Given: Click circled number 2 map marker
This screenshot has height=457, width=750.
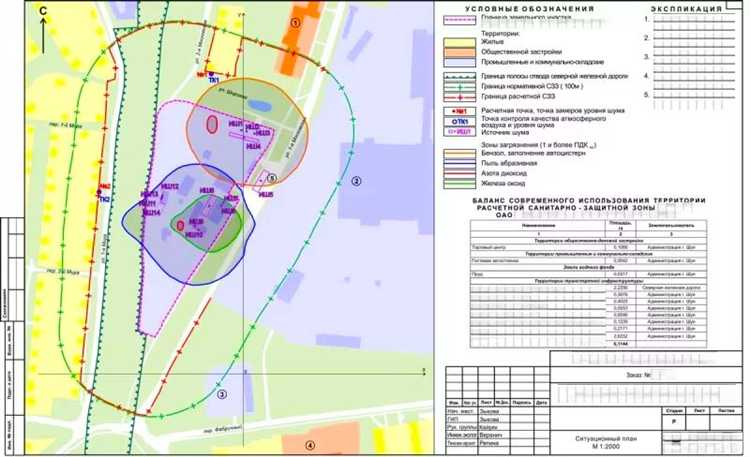Looking at the screenshot, I should tap(354, 181).
